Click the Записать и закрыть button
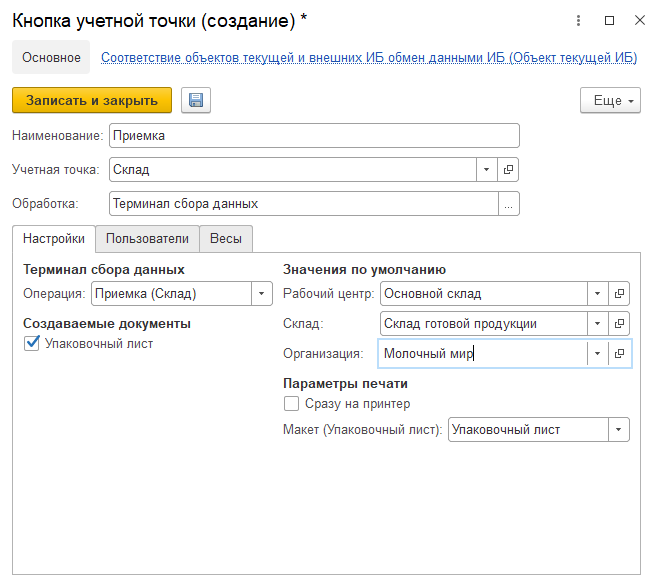This screenshot has width=657, height=585. click(x=92, y=101)
